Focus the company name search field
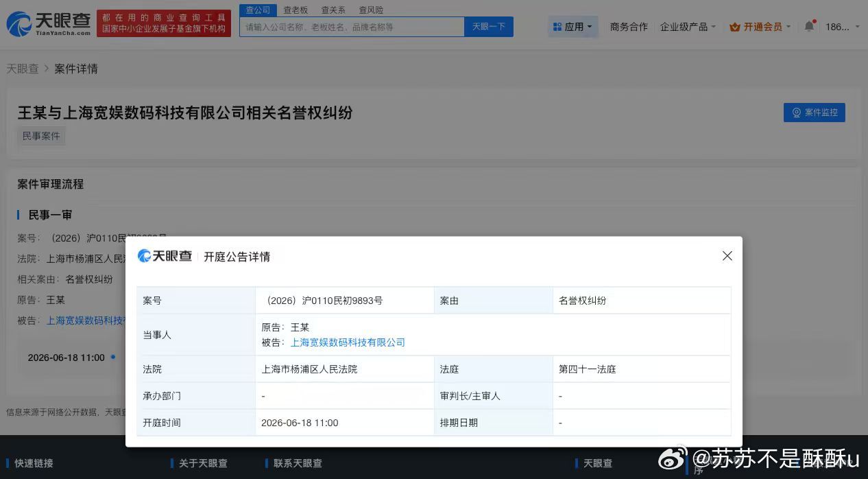The width and height of the screenshot is (868, 479). click(352, 27)
